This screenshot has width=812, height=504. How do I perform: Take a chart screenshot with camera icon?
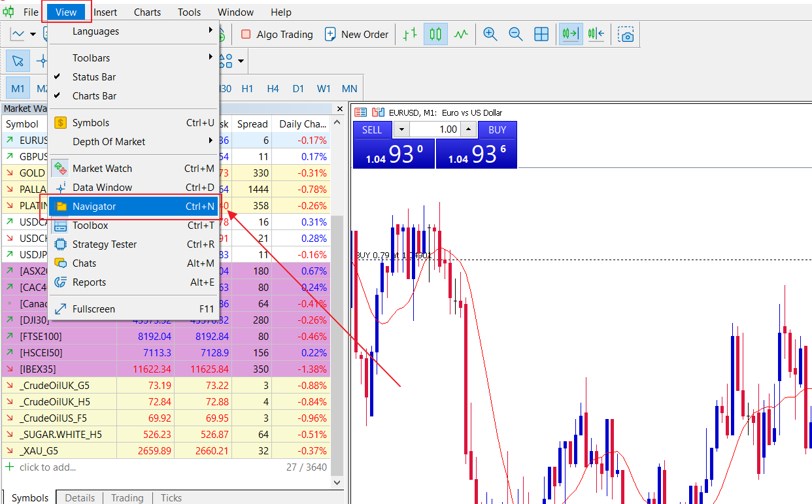(626, 35)
